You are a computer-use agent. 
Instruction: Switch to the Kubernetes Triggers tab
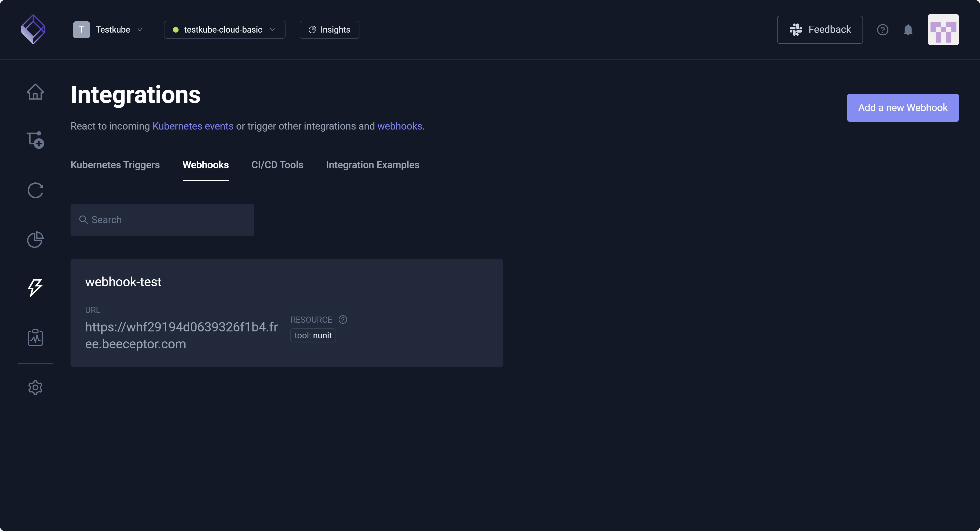115,165
